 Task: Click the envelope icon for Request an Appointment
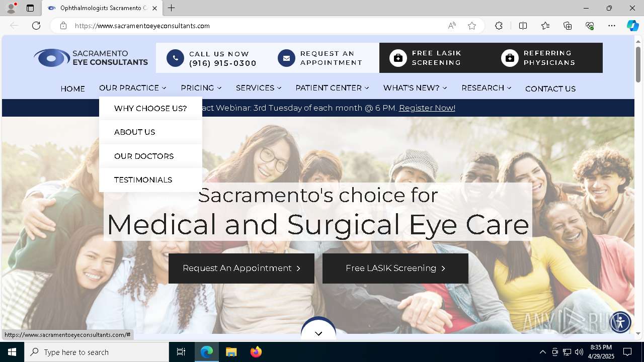click(x=286, y=58)
